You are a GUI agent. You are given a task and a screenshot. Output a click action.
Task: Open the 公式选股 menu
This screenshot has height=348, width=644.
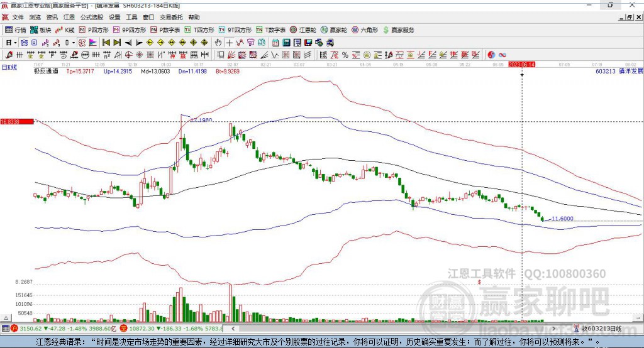pos(91,17)
